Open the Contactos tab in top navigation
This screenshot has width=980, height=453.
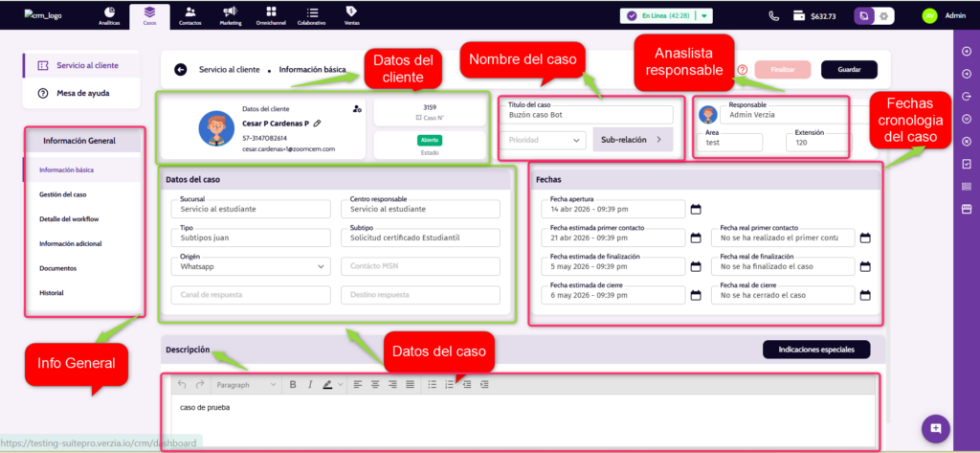click(190, 15)
